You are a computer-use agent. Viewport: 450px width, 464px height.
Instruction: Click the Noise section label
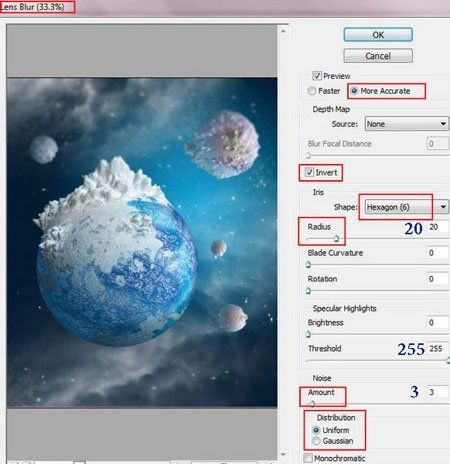click(x=322, y=378)
